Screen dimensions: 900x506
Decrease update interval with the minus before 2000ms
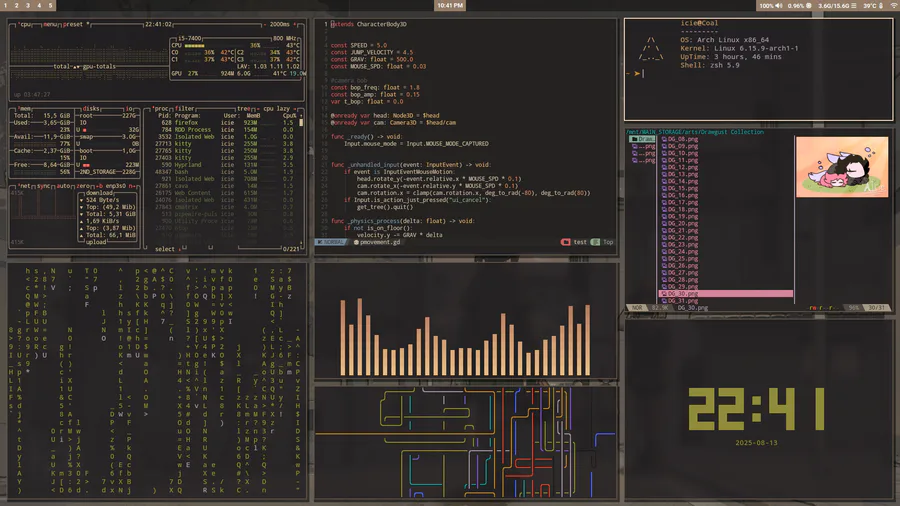click(264, 24)
